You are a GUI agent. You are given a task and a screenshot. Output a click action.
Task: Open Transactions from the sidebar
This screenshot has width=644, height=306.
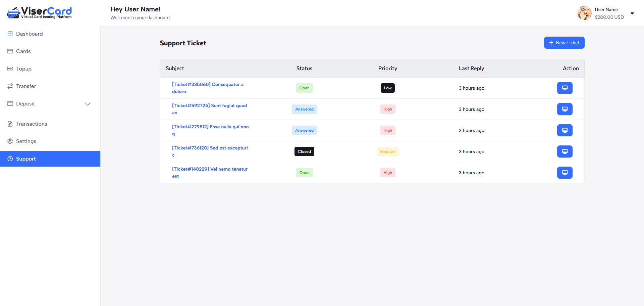(32, 124)
